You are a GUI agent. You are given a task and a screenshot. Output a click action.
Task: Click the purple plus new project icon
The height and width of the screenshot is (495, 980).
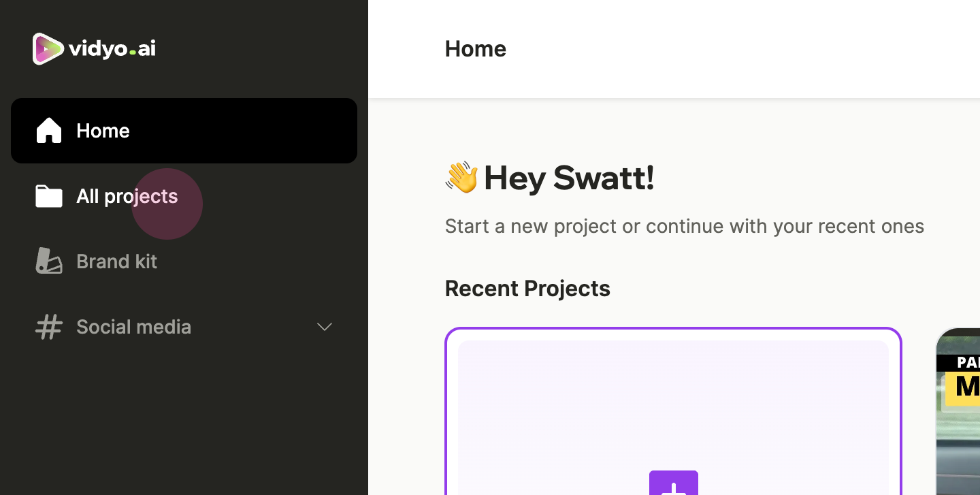click(x=674, y=483)
